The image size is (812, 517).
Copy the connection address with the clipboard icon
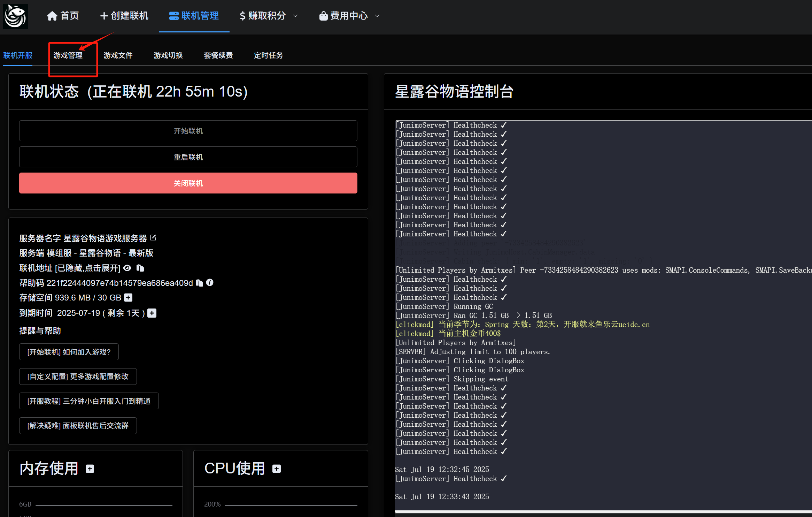click(x=140, y=268)
